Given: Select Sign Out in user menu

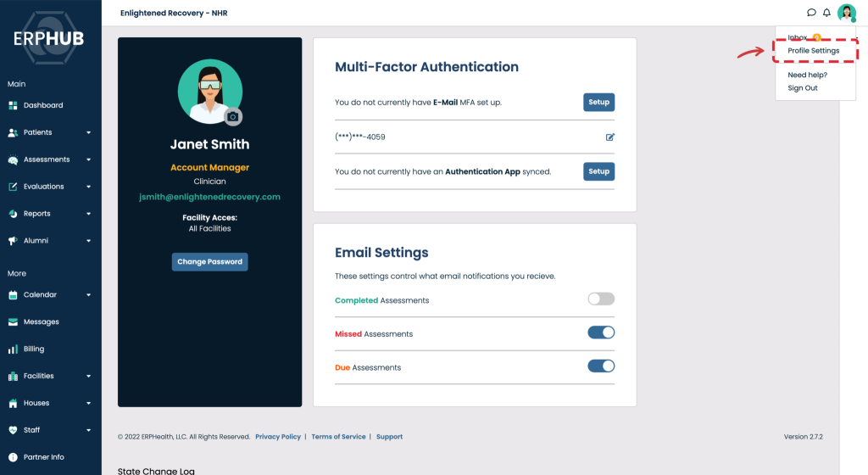Looking at the screenshot, I should (803, 88).
